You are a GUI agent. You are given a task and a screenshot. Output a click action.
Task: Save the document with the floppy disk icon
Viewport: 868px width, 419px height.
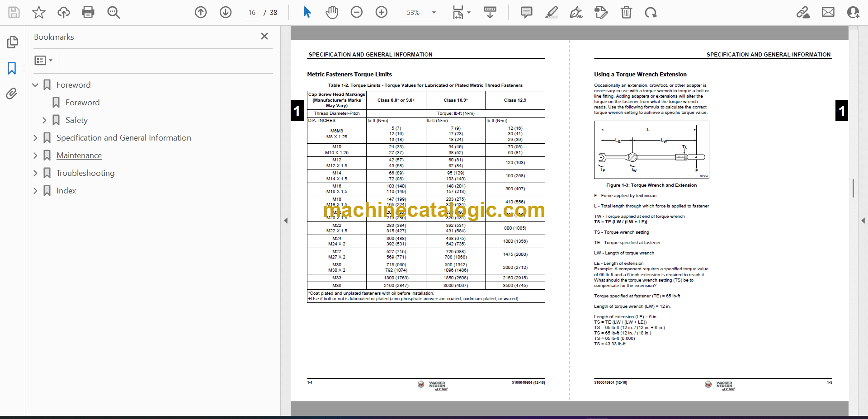(x=14, y=12)
